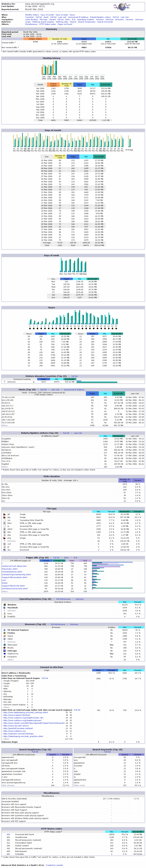Open Monthly history navigation link at top

pyautogui.click(x=32, y=15)
